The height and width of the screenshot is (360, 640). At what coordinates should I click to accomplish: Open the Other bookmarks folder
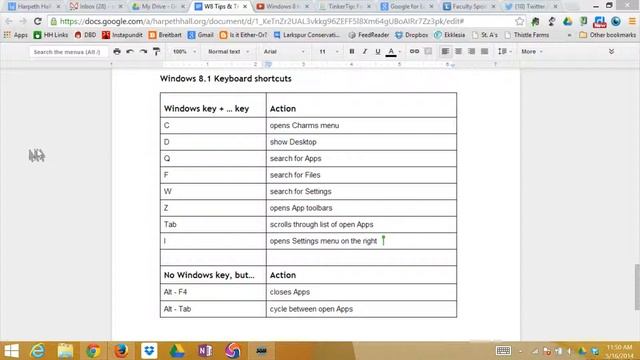607,35
